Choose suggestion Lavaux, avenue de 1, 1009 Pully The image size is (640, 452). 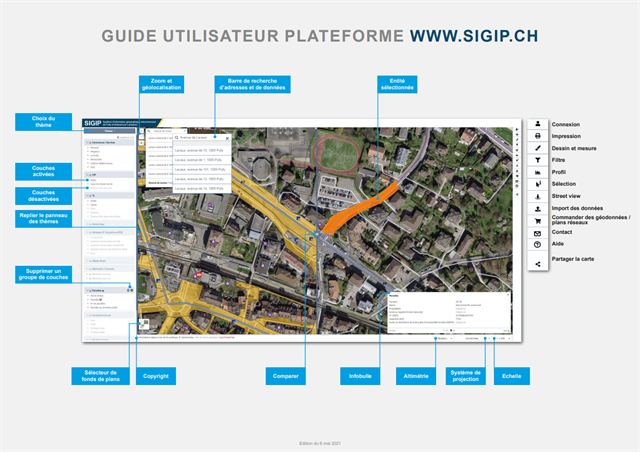(x=202, y=160)
